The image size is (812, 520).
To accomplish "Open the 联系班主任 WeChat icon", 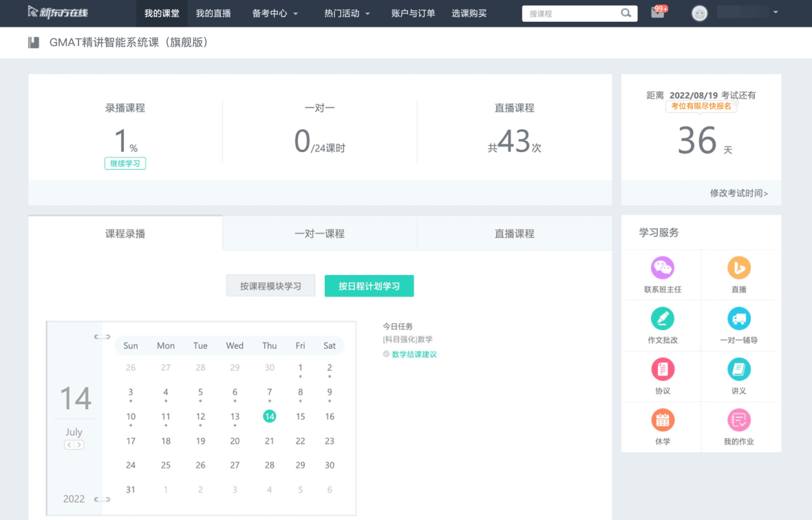I will (662, 268).
